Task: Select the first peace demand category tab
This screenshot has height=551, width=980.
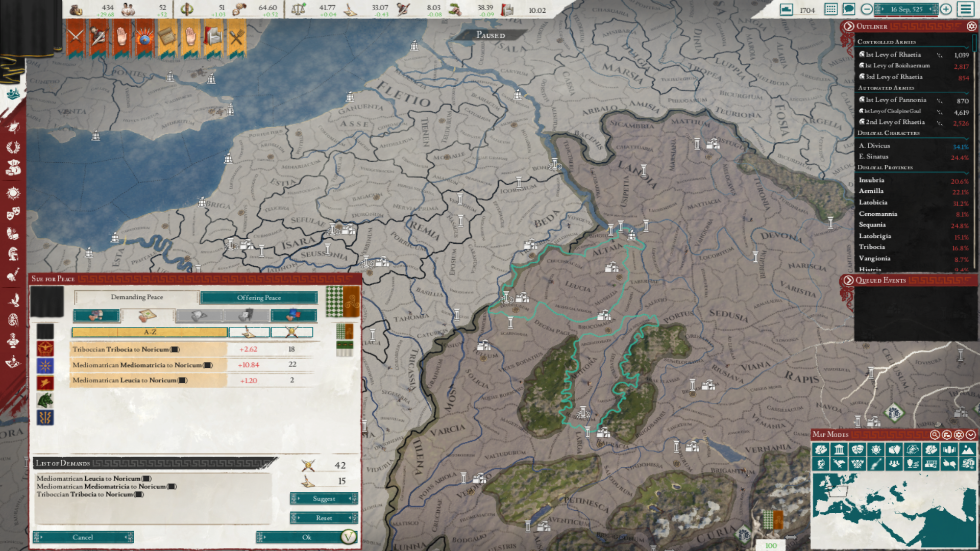Action: [96, 316]
